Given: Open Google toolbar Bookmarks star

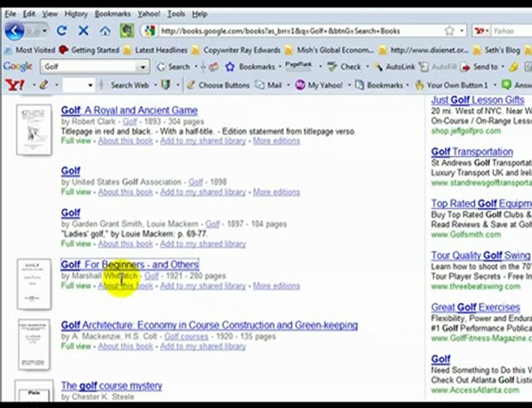Looking at the screenshot, I should pos(230,67).
